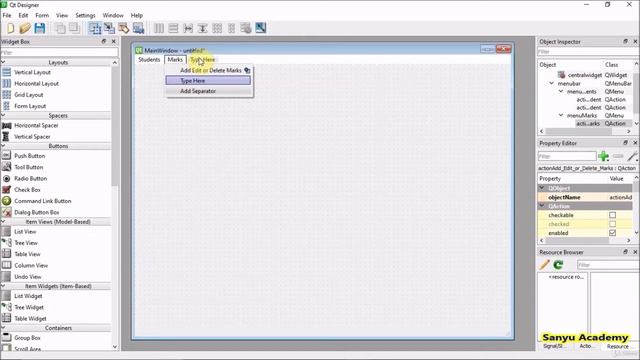
Task: Apply Lay Out Vertically toolbar icon
Action: point(173,28)
